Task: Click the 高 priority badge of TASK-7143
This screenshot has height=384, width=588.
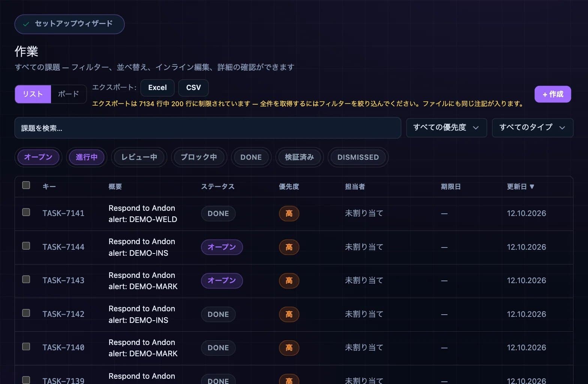Action: click(x=289, y=280)
